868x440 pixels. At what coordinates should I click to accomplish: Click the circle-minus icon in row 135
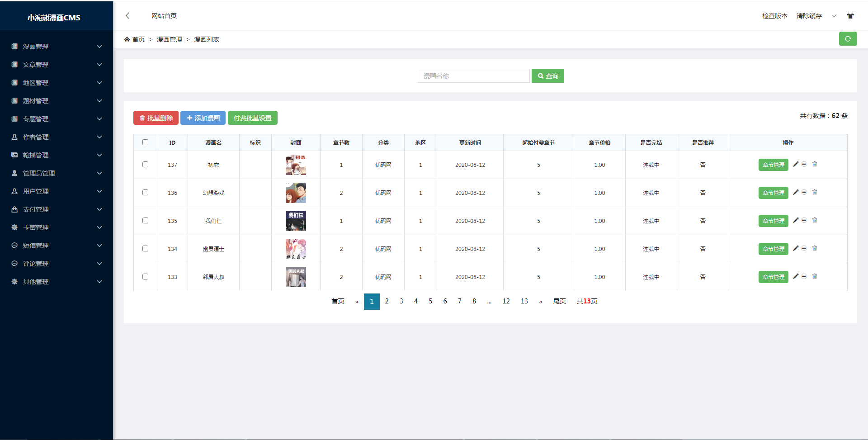point(804,220)
